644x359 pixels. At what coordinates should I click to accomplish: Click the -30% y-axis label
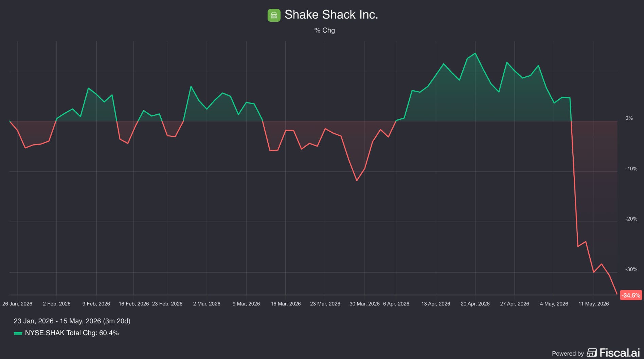tap(631, 269)
